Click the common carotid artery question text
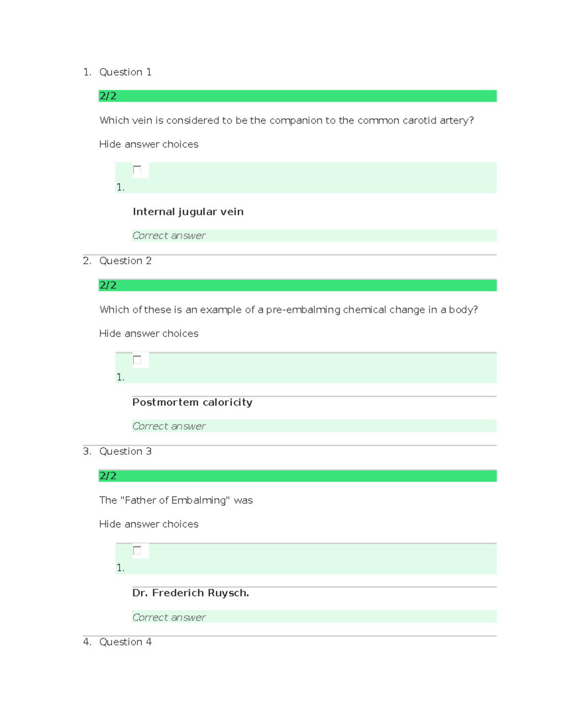Image resolution: width=563 pixels, height=728 pixels. pos(287,120)
